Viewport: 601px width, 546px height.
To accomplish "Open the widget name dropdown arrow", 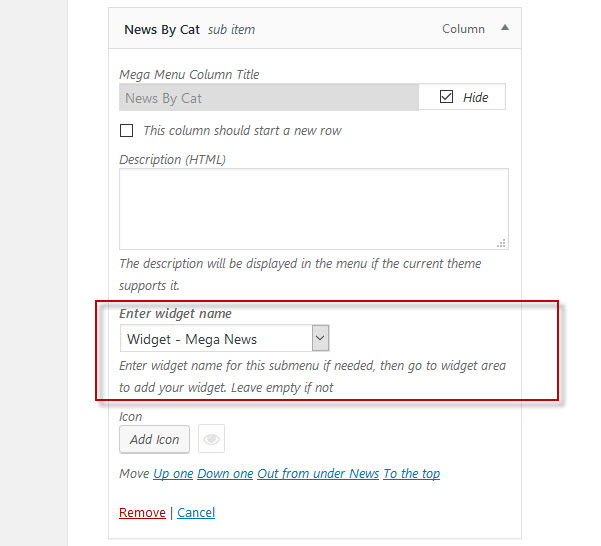I will click(320, 338).
